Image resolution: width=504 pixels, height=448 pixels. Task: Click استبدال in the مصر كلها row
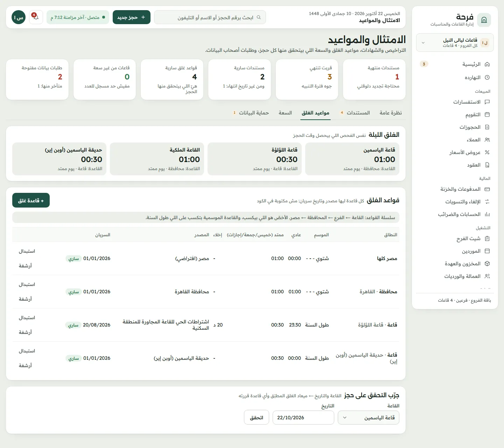pos(27,251)
